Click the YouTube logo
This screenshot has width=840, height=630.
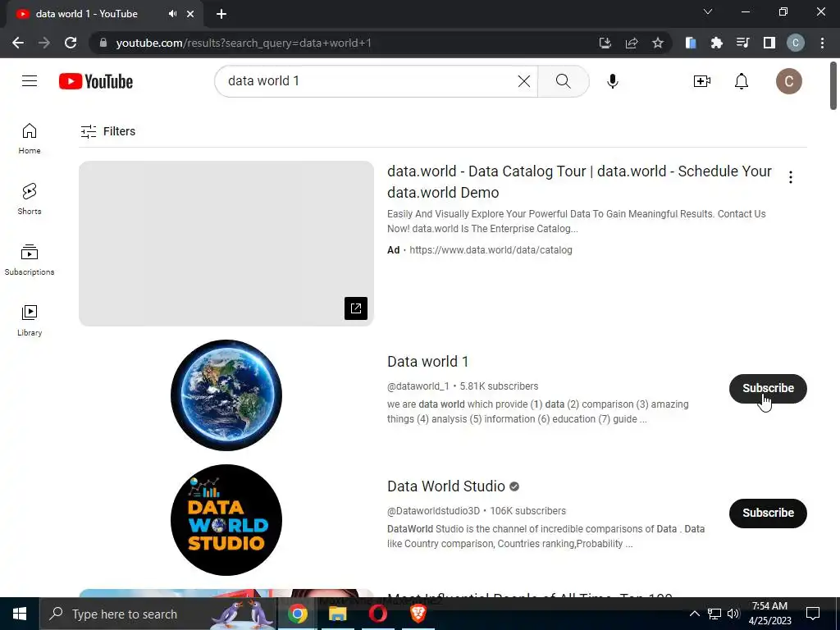click(x=96, y=81)
